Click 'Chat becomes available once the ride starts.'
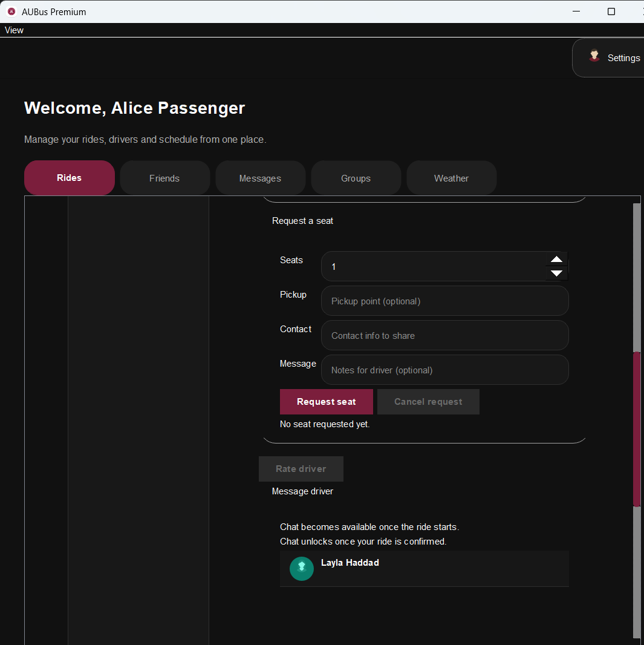The width and height of the screenshot is (644, 645). (369, 527)
